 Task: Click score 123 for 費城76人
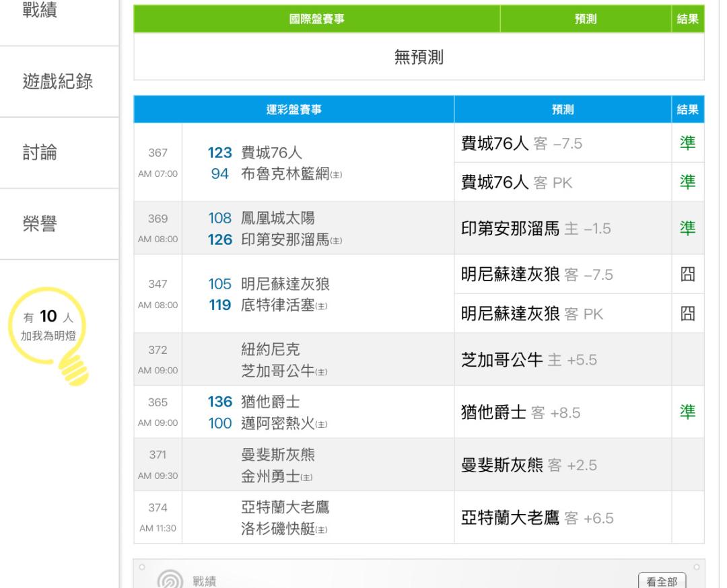pyautogui.click(x=219, y=153)
